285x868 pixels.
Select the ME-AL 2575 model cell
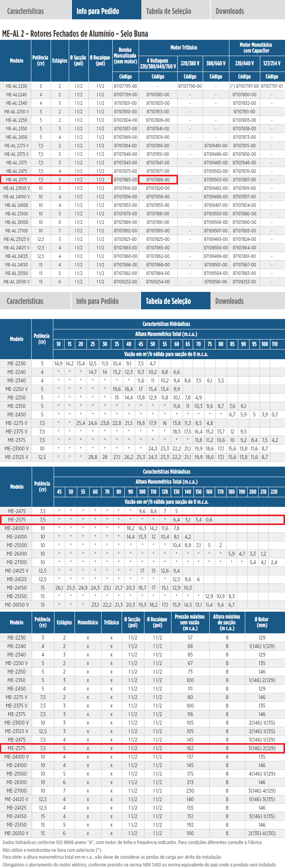coord(17,180)
